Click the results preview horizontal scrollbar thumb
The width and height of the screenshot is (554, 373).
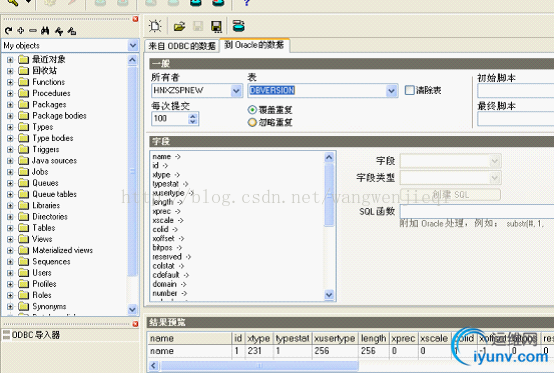pos(260,365)
